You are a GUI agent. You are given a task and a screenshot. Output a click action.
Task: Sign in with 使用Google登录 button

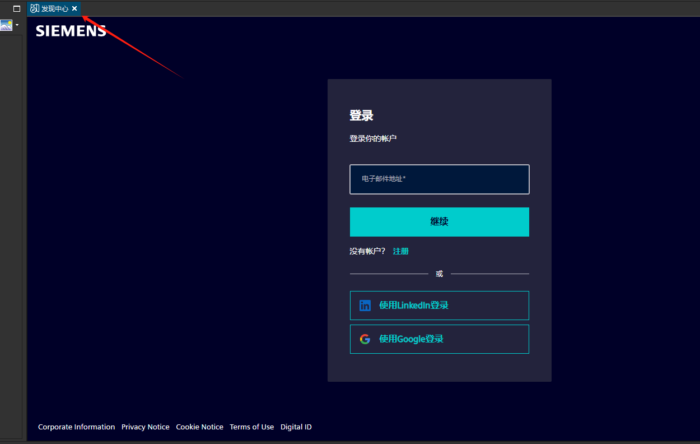(x=439, y=339)
